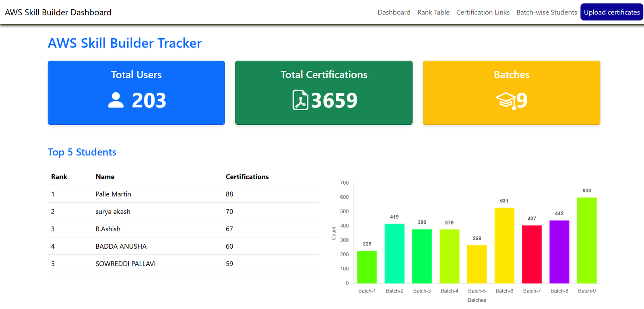Click the Batch-5 axis label
The width and height of the screenshot is (644, 309).
point(477,291)
